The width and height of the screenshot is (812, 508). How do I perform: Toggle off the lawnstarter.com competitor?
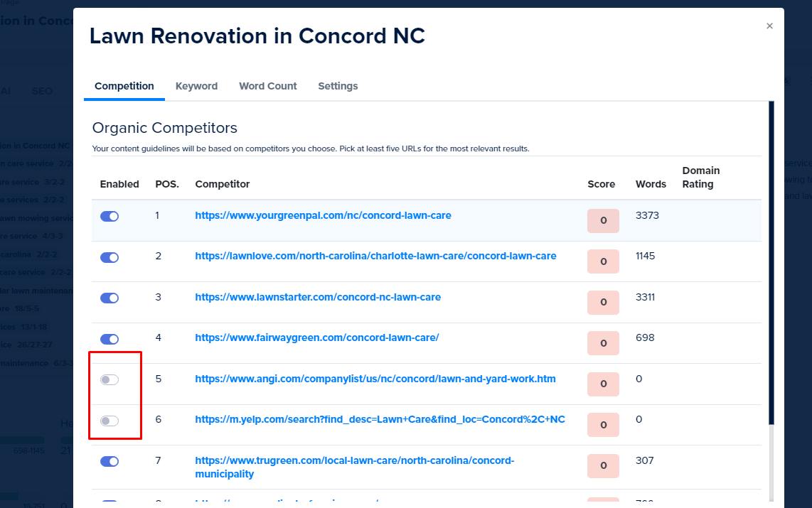click(109, 298)
